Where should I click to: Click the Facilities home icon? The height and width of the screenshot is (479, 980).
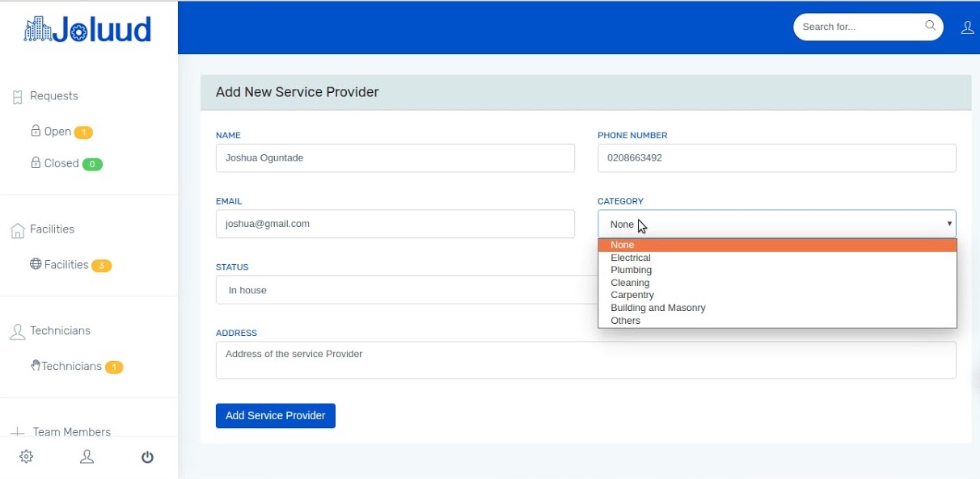coord(17,230)
